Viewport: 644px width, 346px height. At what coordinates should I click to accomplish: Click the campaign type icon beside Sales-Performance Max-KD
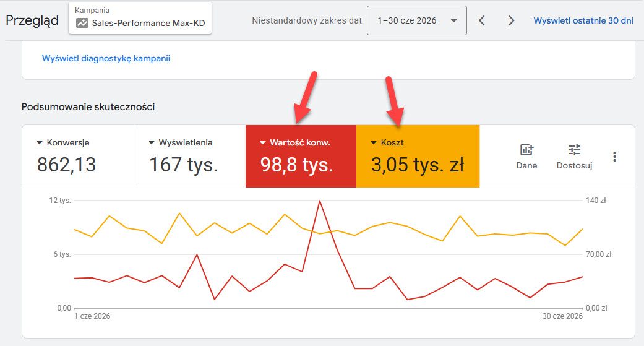[x=82, y=23]
